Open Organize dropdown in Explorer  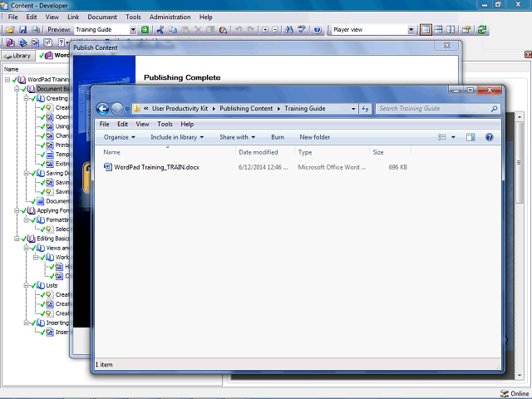(x=119, y=137)
